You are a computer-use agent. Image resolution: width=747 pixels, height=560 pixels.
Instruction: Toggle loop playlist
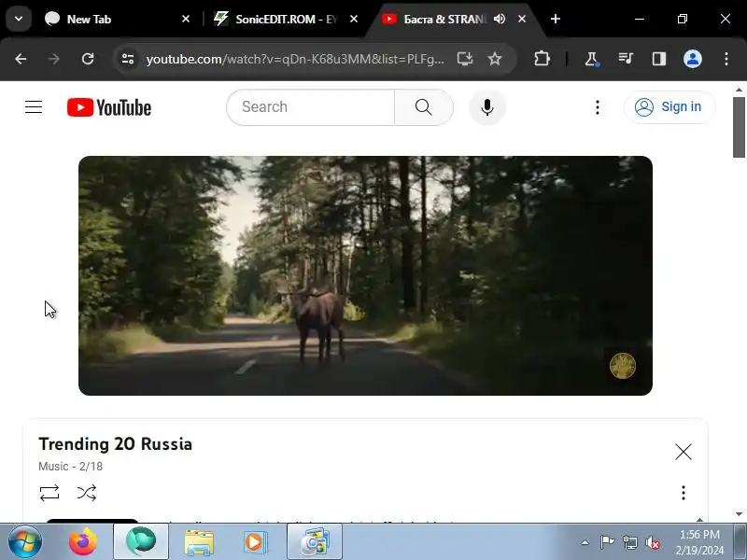coord(49,493)
